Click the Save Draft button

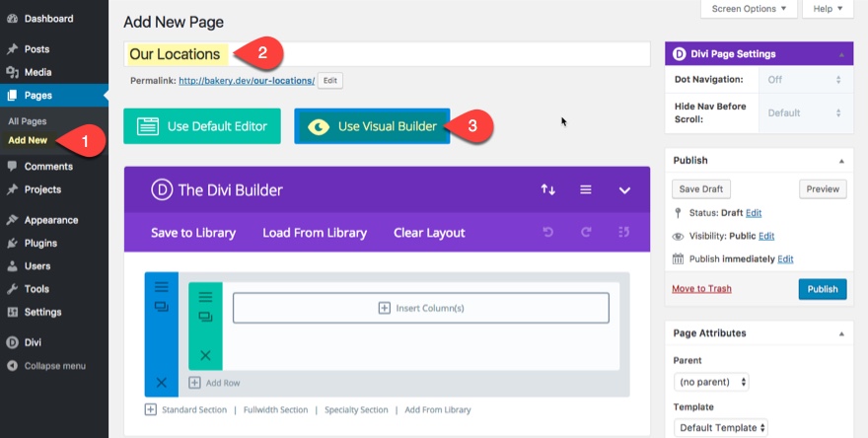click(x=701, y=188)
